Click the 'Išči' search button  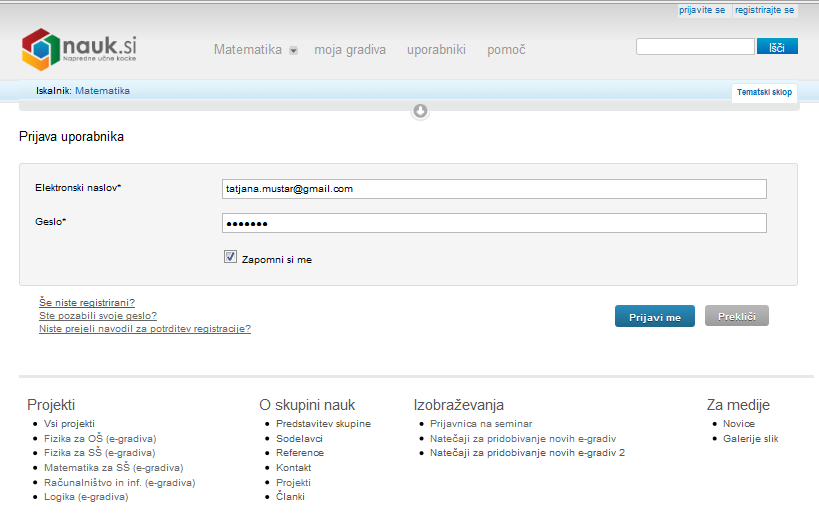(x=776, y=47)
